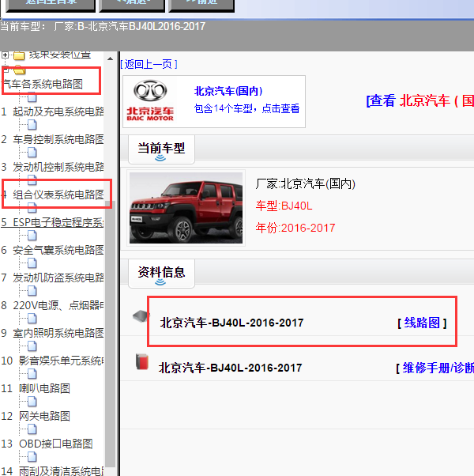
Task: Click the 当前车型 header text in the gray bar
Action: 103,26
